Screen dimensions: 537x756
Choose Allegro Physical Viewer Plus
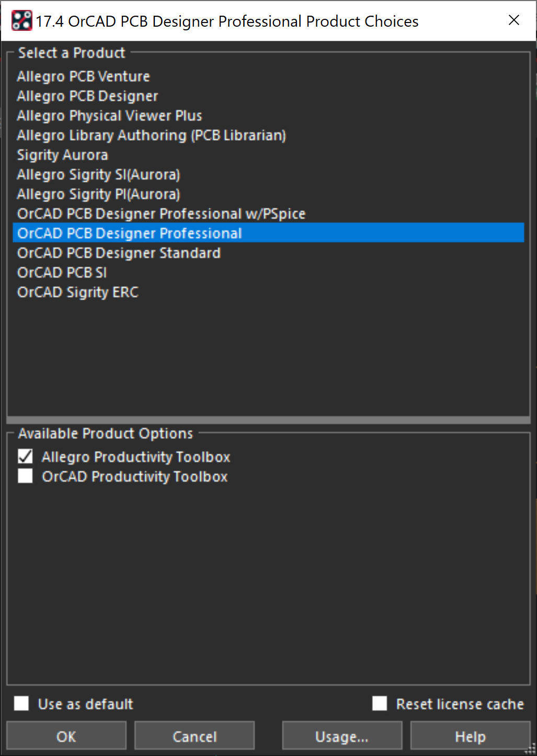109,115
